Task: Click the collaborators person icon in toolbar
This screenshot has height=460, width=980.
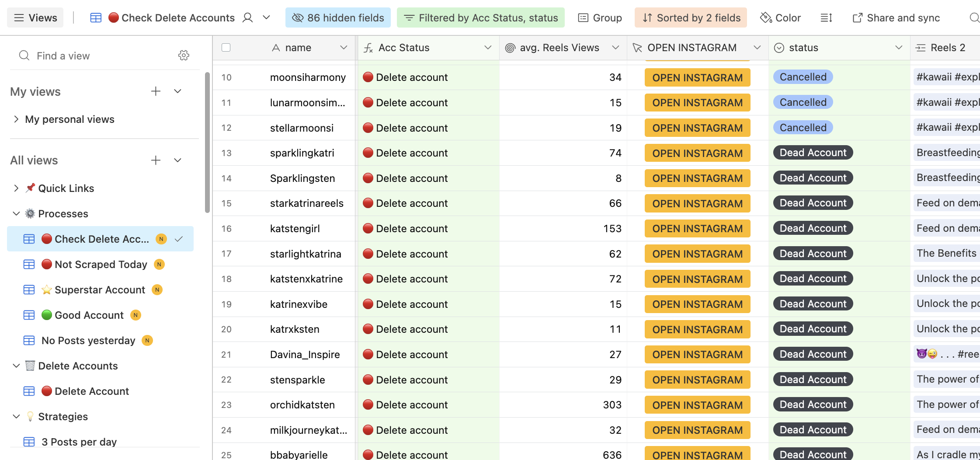Action: [248, 17]
